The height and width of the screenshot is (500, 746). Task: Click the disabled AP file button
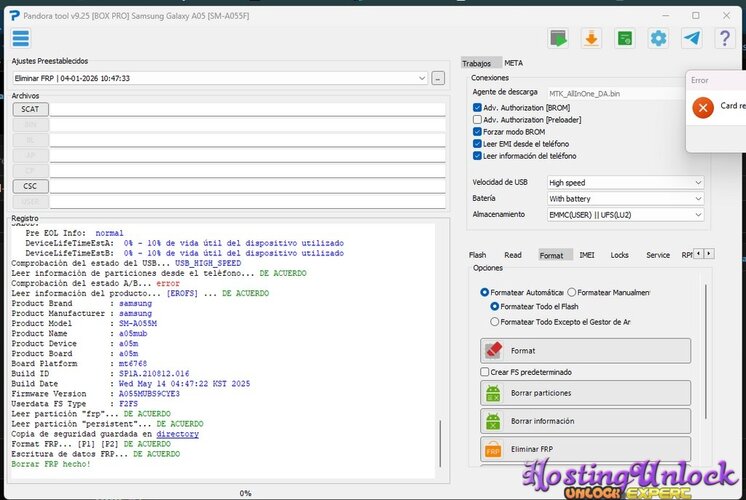pyautogui.click(x=30, y=155)
